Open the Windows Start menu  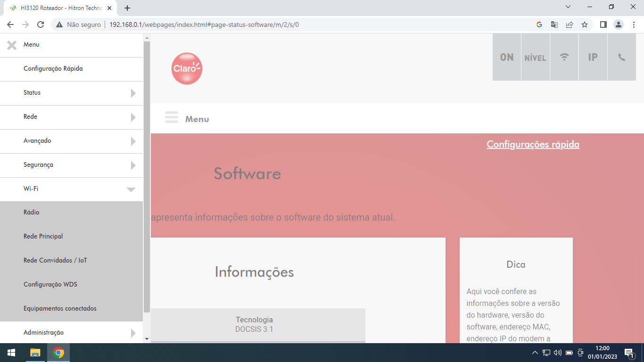11,353
